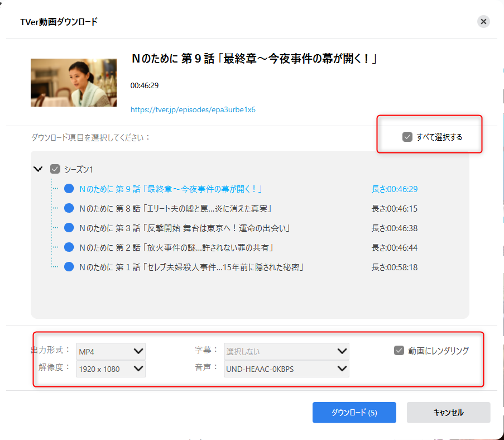Click the dialog title TVer動画ダウンロード
Screen dimensions: 504x440
tap(59, 22)
